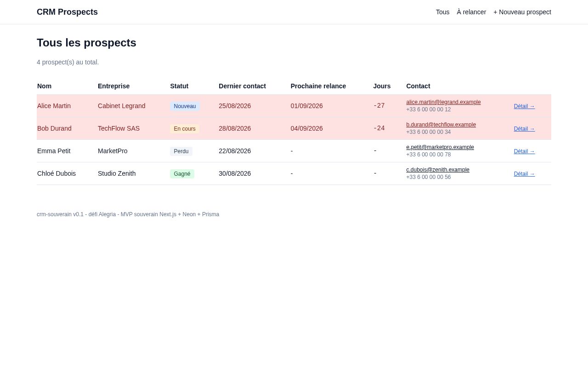The image size is (588, 368).
Task: Click company TechFlow SAS
Action: tap(119, 128)
